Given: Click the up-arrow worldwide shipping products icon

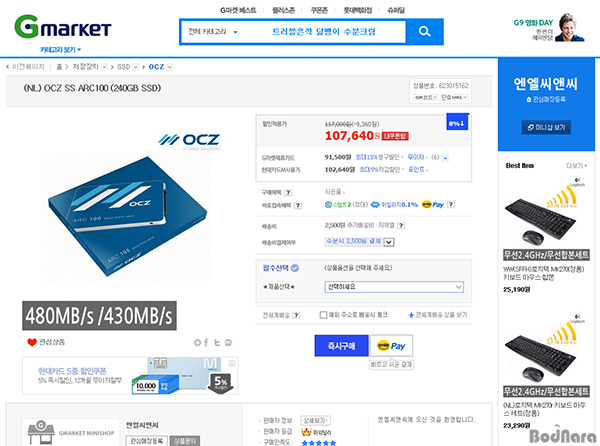Looking at the screenshot, I should coord(411,315).
